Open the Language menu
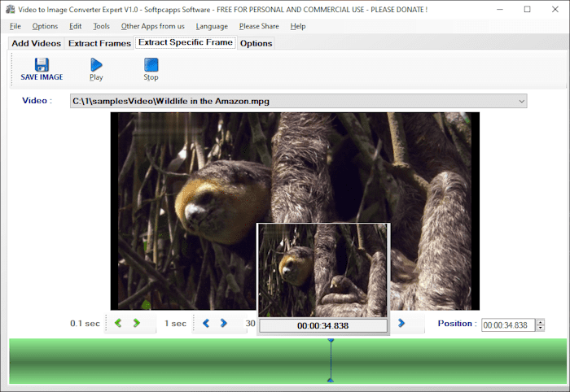This screenshot has width=570, height=392. click(212, 26)
